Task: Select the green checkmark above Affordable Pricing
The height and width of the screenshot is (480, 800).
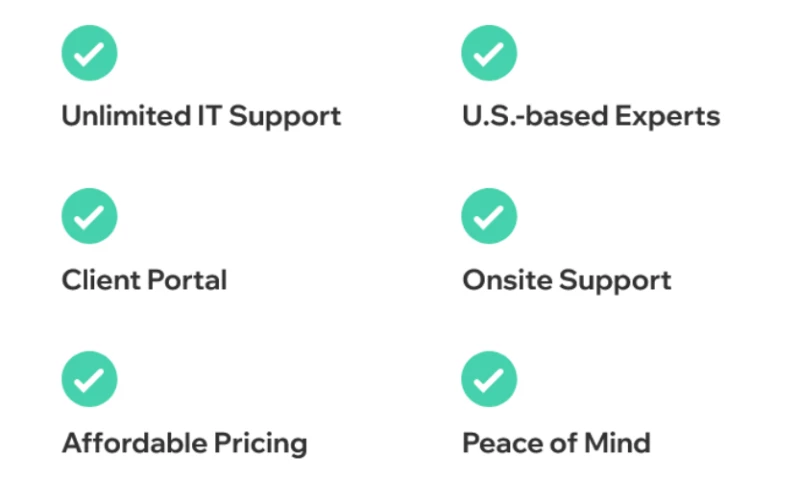Action: pyautogui.click(x=89, y=379)
